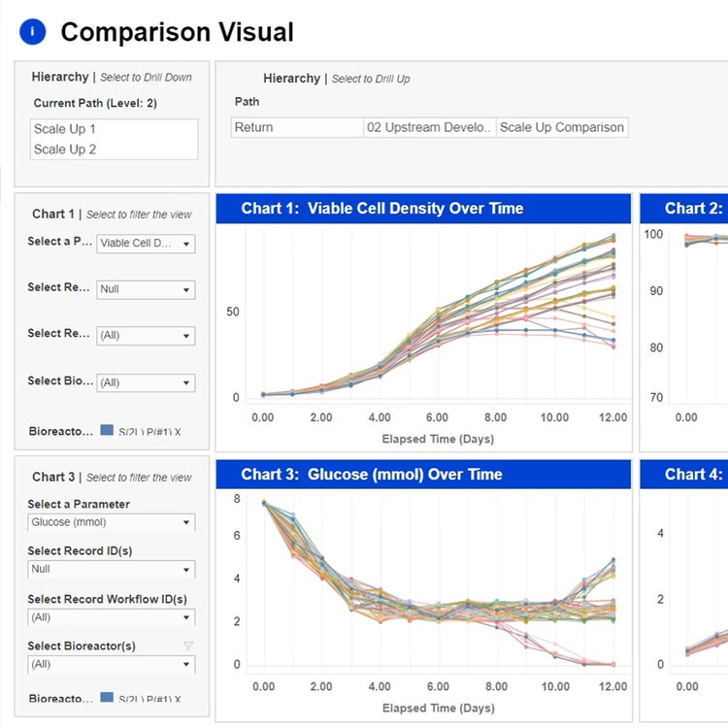Click Scale Up Comparison path cell
Viewport: 728px width, 728px height.
(x=561, y=127)
